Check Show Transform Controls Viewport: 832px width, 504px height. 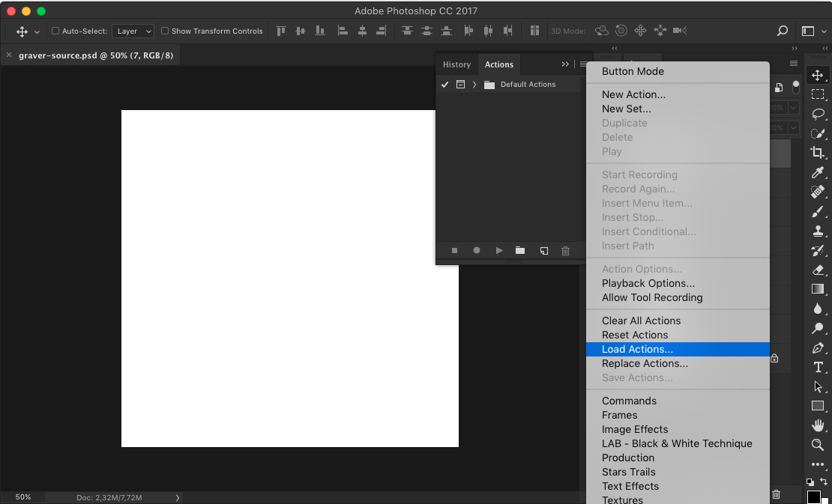[x=165, y=31]
